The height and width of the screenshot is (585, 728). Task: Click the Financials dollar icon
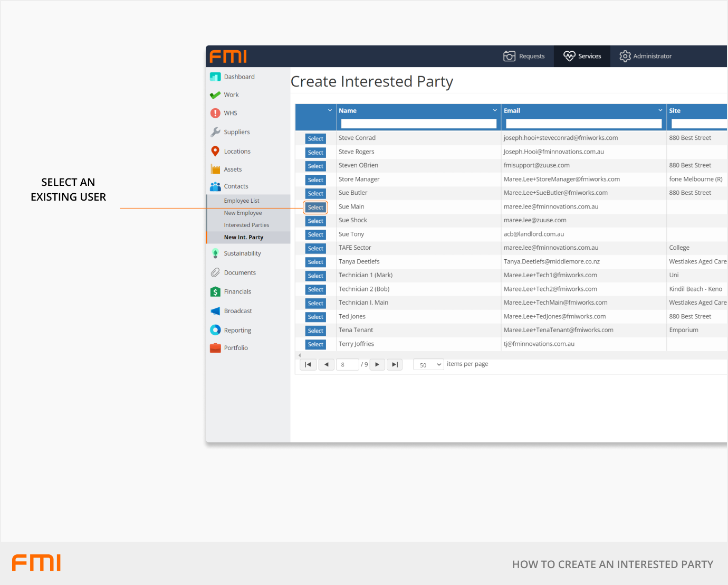click(215, 292)
